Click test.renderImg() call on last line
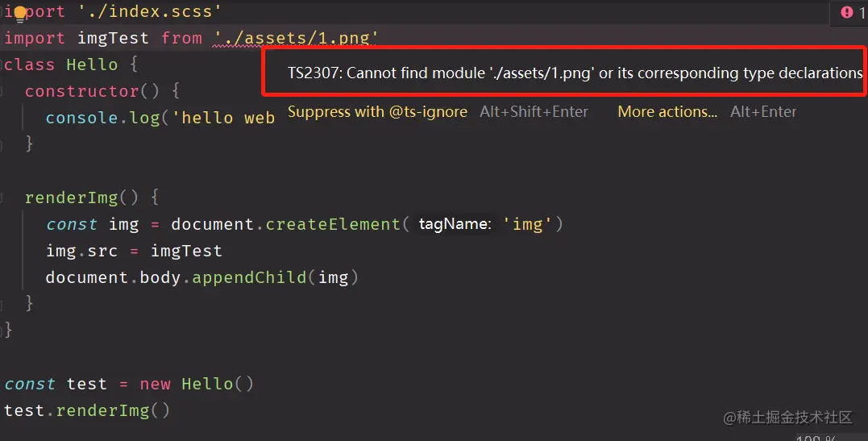Screen dimensions: 868x441 tap(87, 410)
